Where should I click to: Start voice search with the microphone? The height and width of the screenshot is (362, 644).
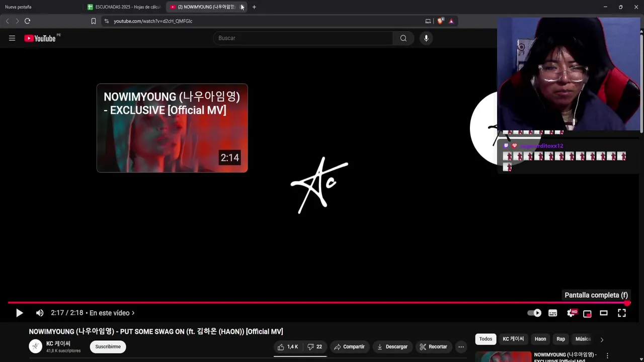tap(426, 38)
